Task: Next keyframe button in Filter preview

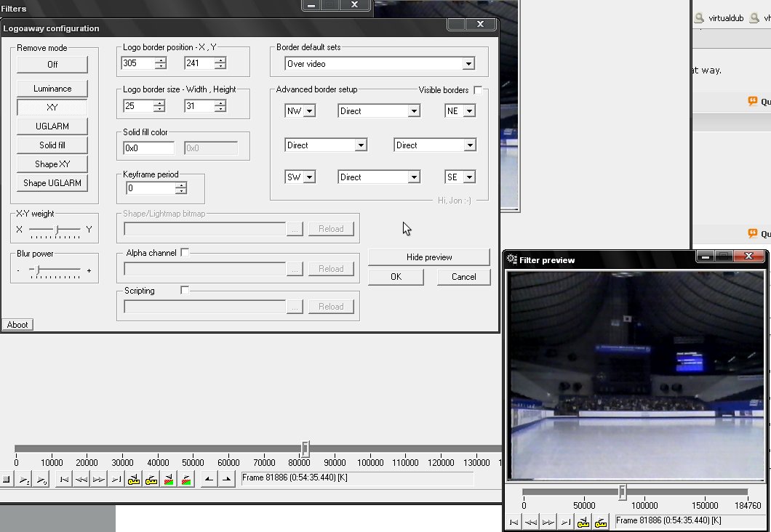Action: 601,522
